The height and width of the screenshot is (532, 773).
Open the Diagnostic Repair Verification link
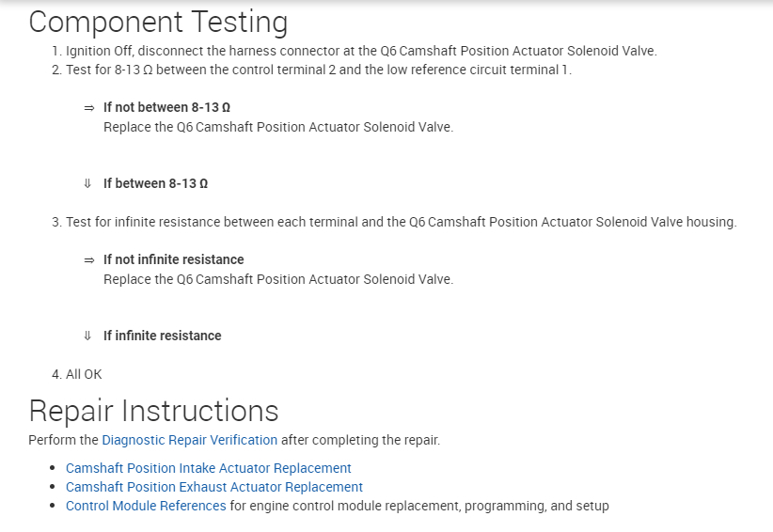pos(189,440)
